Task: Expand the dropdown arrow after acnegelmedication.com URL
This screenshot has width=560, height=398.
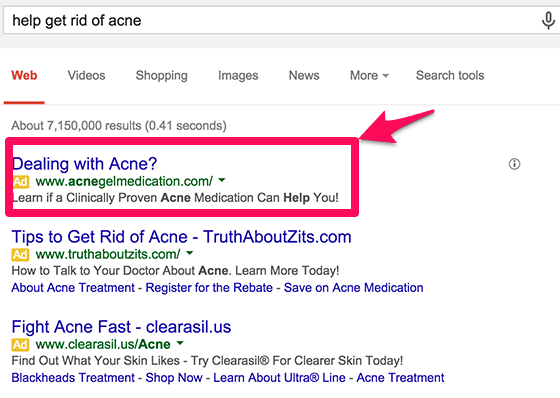Action: [222, 180]
